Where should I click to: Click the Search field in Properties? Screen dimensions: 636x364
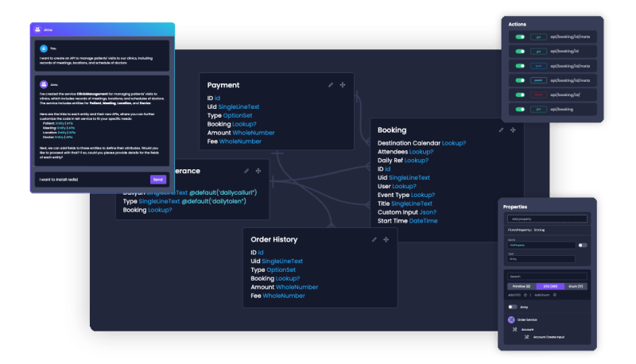tap(547, 277)
